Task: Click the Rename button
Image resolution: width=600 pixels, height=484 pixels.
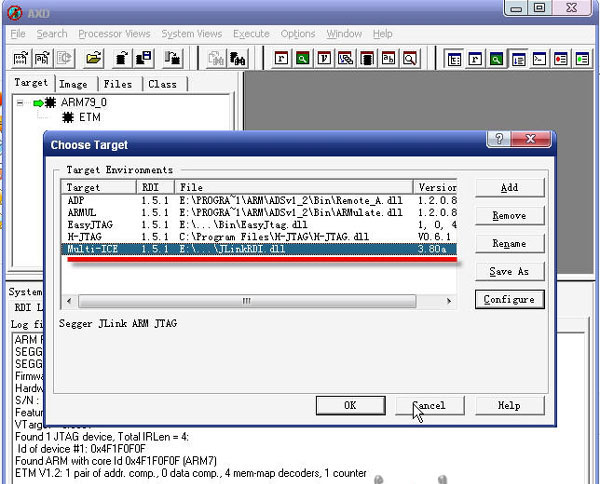Action: [x=509, y=243]
